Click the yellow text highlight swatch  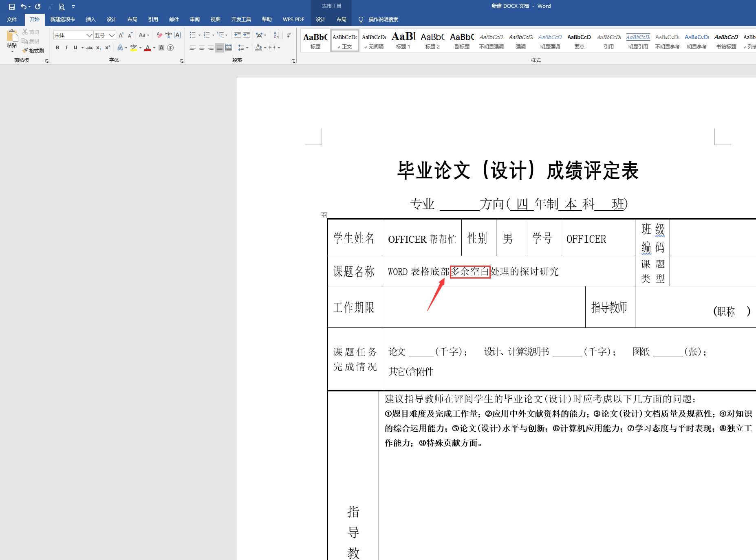134,48
